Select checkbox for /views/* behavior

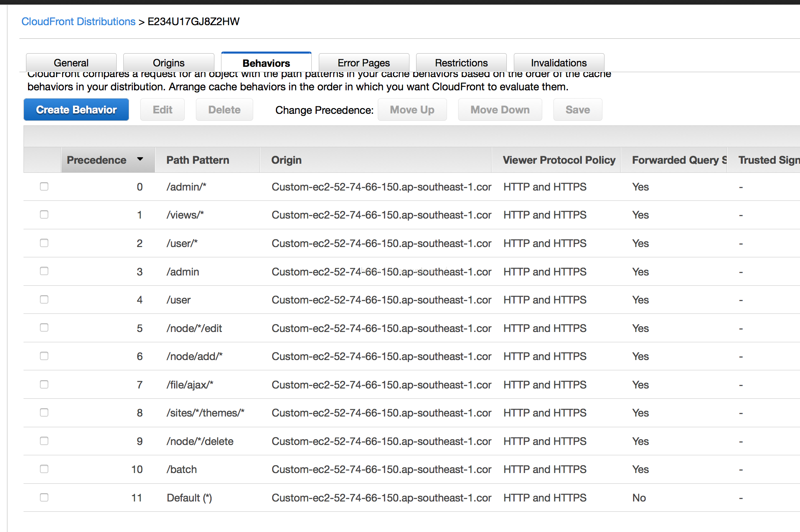point(44,214)
